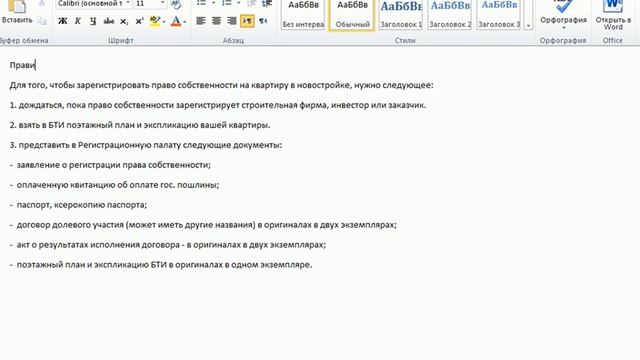Toggle bold Ж formatting
This screenshot has height=360, width=640.
coord(62,21)
